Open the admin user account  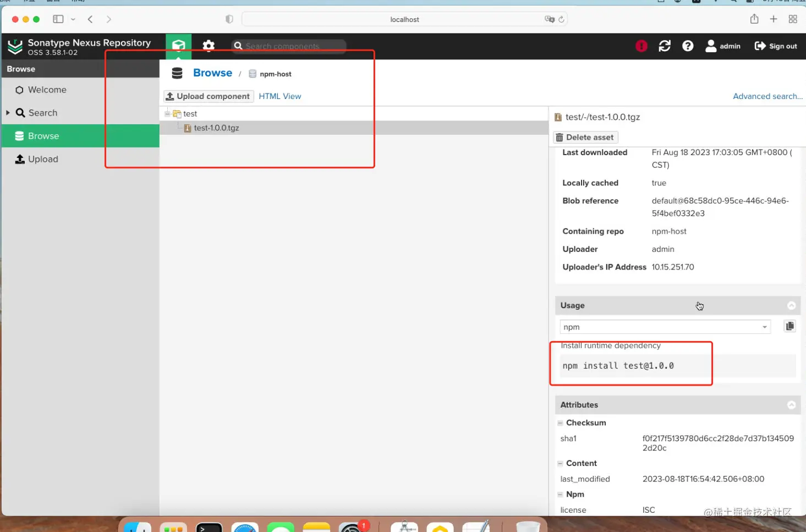pos(723,46)
